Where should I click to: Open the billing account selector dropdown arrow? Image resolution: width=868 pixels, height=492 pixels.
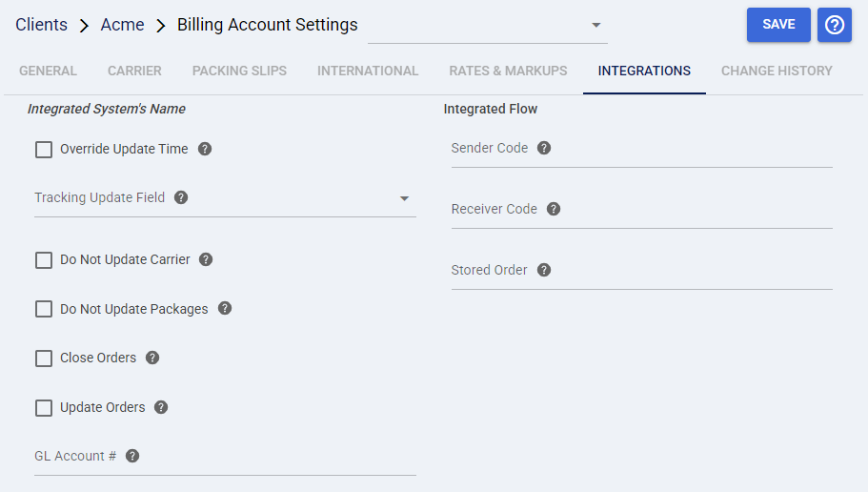[595, 25]
